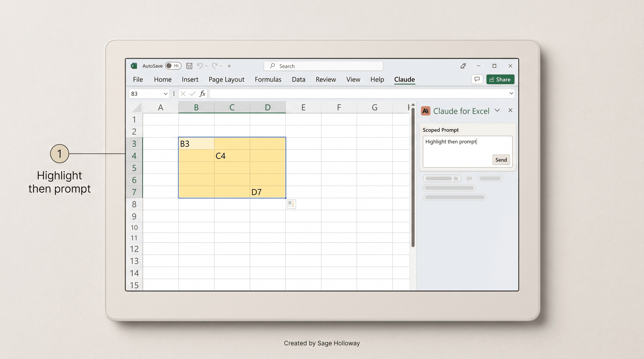Select row 3 header
Screen dimensions: 644x359
134,144
